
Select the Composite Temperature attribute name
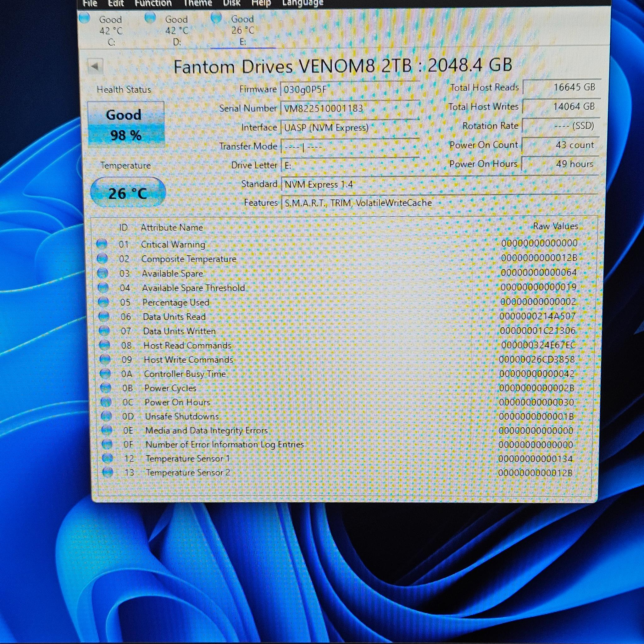point(189,259)
